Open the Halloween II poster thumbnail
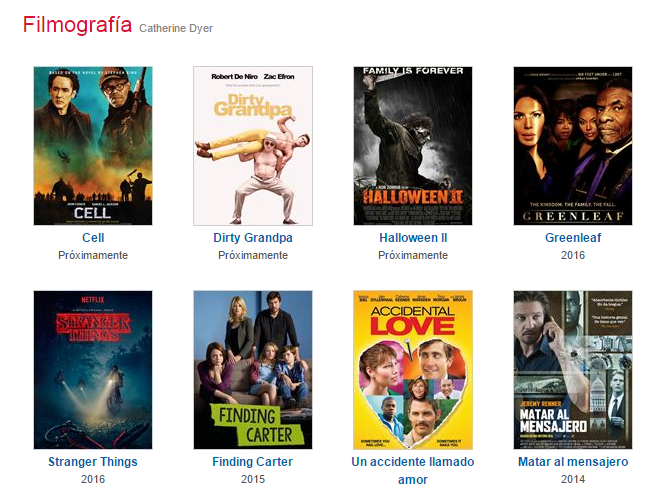This screenshot has height=496, width=656. click(413, 146)
